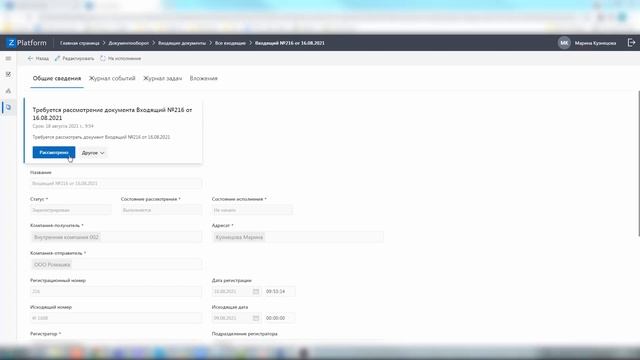
Task: Click the Регистрационный номер field
Action: tap(116, 291)
